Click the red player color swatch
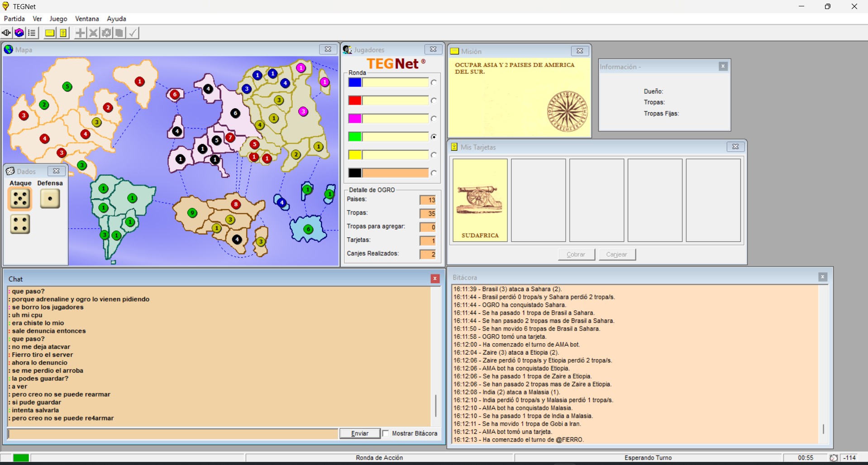 tap(355, 101)
